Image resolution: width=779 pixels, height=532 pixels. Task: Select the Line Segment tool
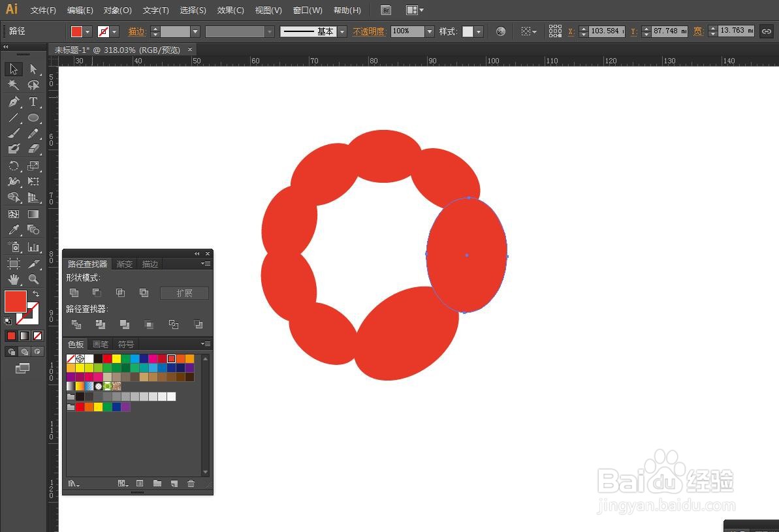[x=14, y=117]
